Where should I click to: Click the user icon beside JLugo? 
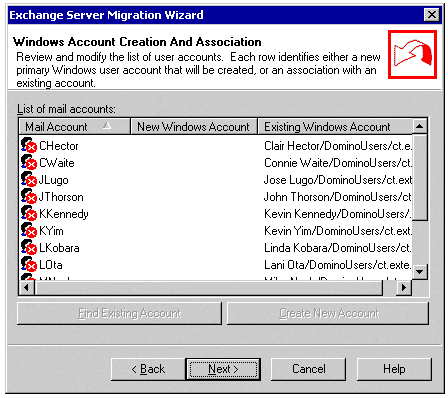pyautogui.click(x=29, y=179)
